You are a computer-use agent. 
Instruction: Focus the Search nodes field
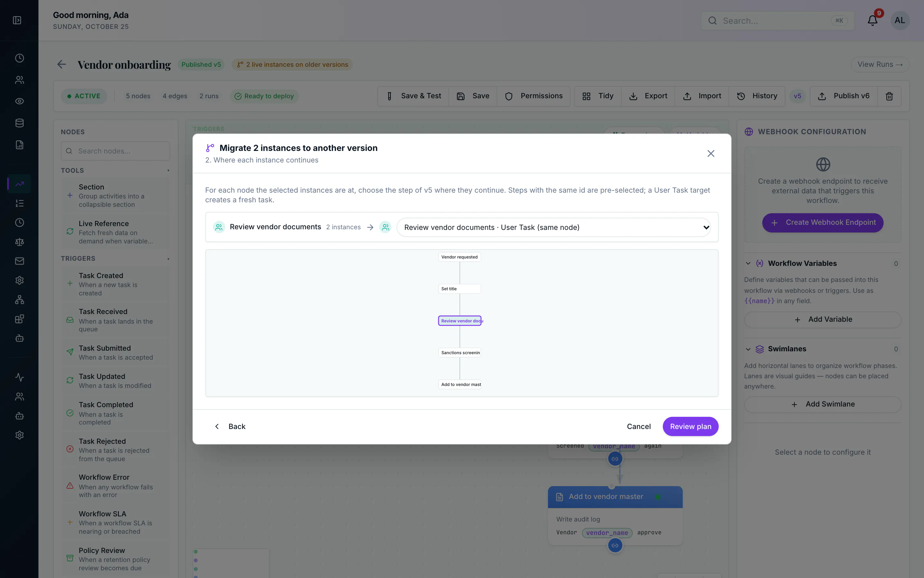[x=115, y=151]
